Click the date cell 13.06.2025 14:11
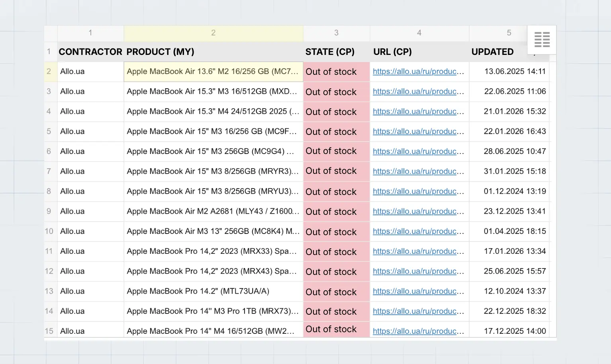611x364 pixels. 515,72
